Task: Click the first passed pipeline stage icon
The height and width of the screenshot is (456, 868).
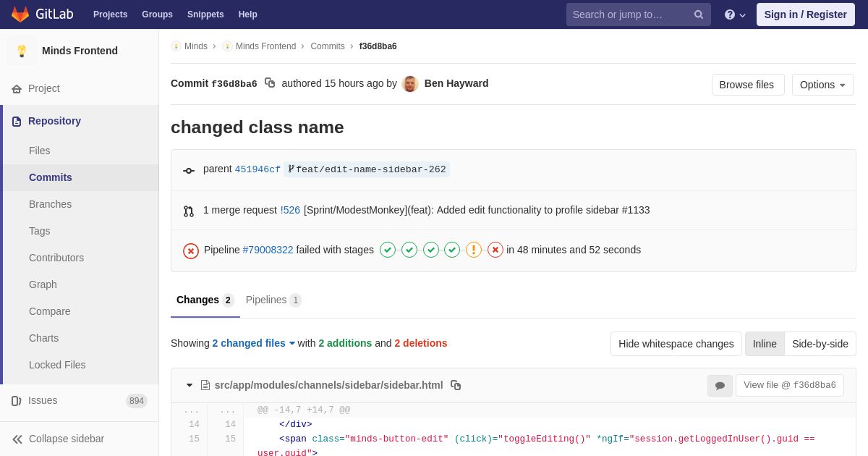Action: coord(388,250)
